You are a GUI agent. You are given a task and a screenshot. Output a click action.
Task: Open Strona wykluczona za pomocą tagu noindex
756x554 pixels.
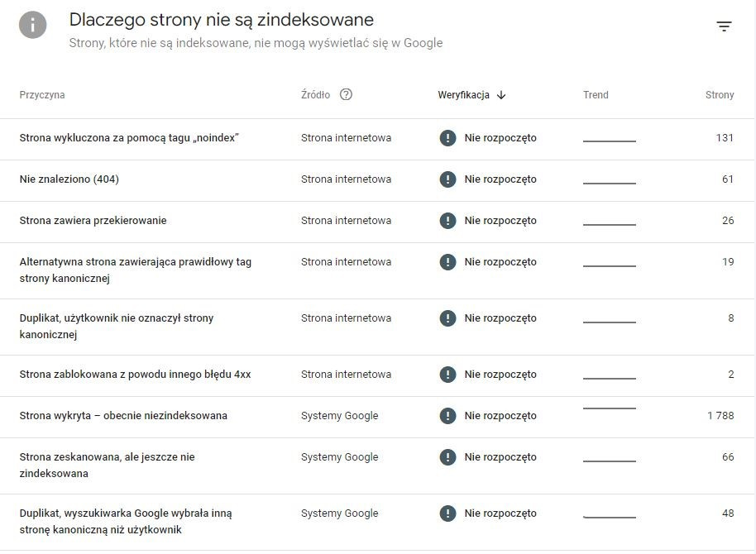point(129,138)
